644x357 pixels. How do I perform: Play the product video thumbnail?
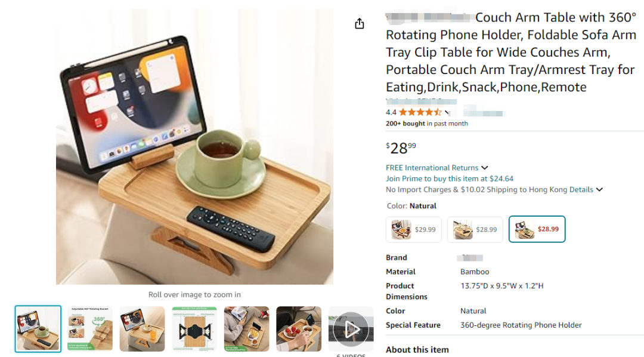351,329
